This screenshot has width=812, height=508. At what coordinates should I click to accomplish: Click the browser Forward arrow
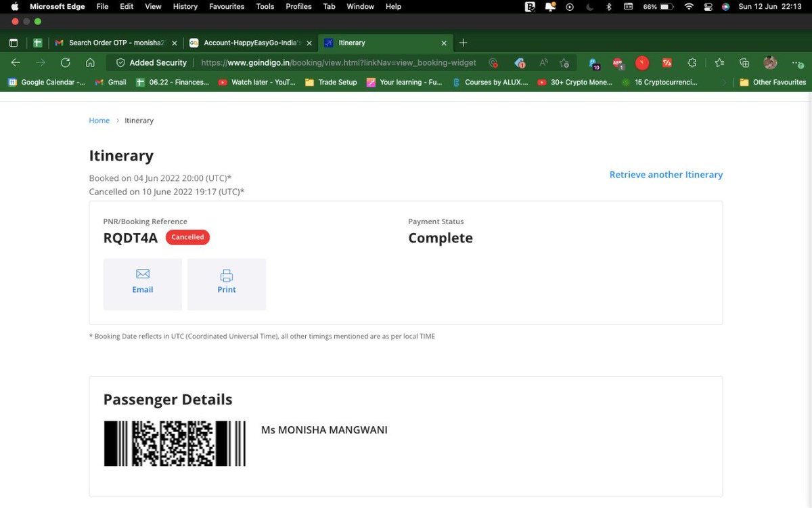point(41,62)
